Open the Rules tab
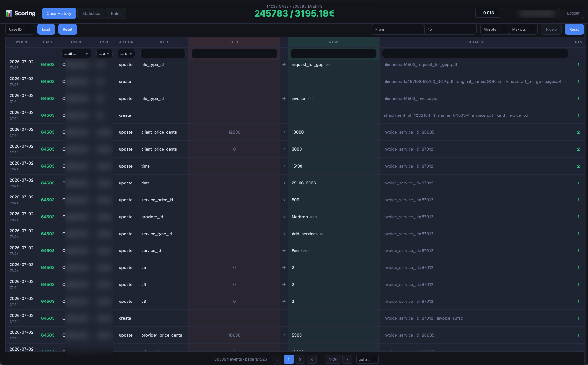Screen dimensions: 588x365 [116, 13]
